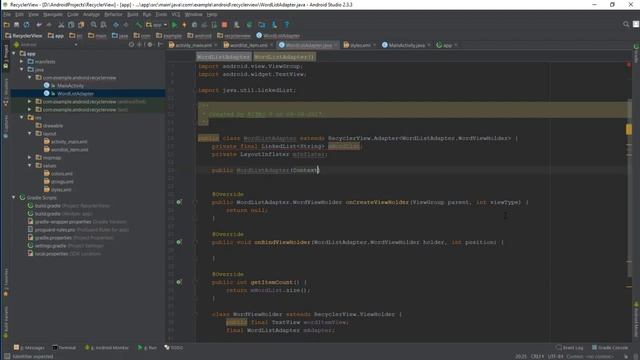The width and height of the screenshot is (640, 360).
Task: Click the Find magnifier icon
Action: click(93, 25)
